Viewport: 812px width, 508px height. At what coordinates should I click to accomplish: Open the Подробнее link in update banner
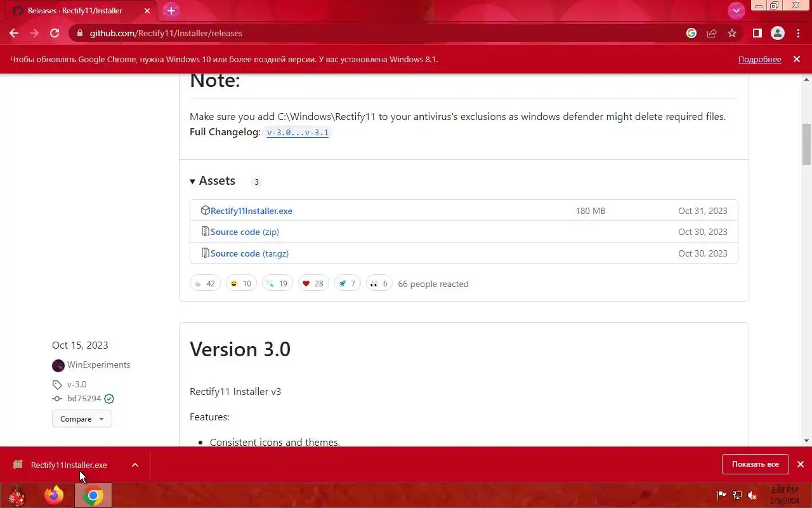[x=759, y=59]
